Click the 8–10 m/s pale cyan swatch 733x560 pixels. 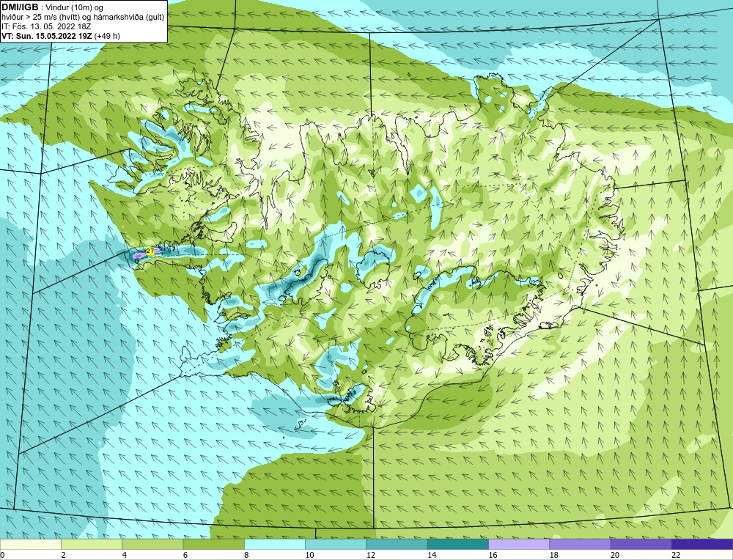pos(275,545)
